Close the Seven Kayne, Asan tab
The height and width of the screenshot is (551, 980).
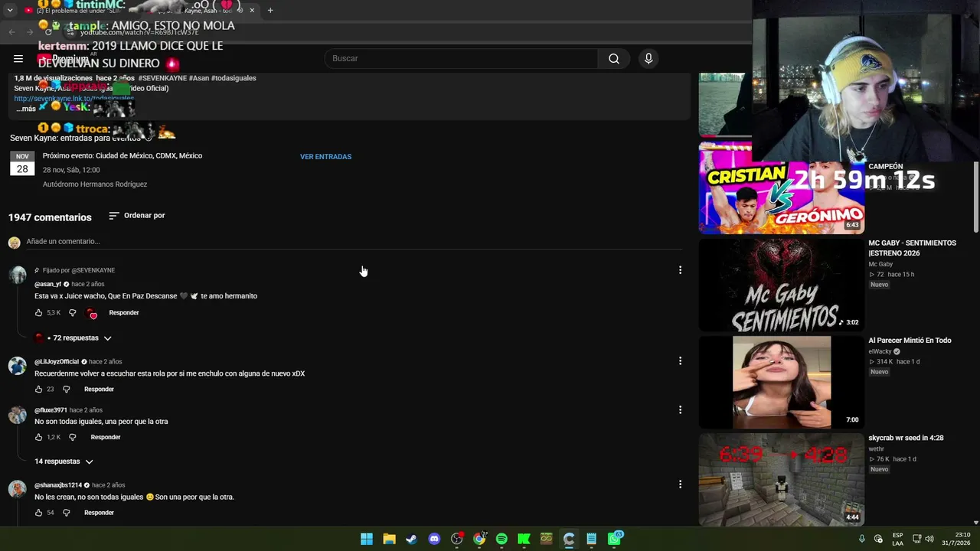251,11
